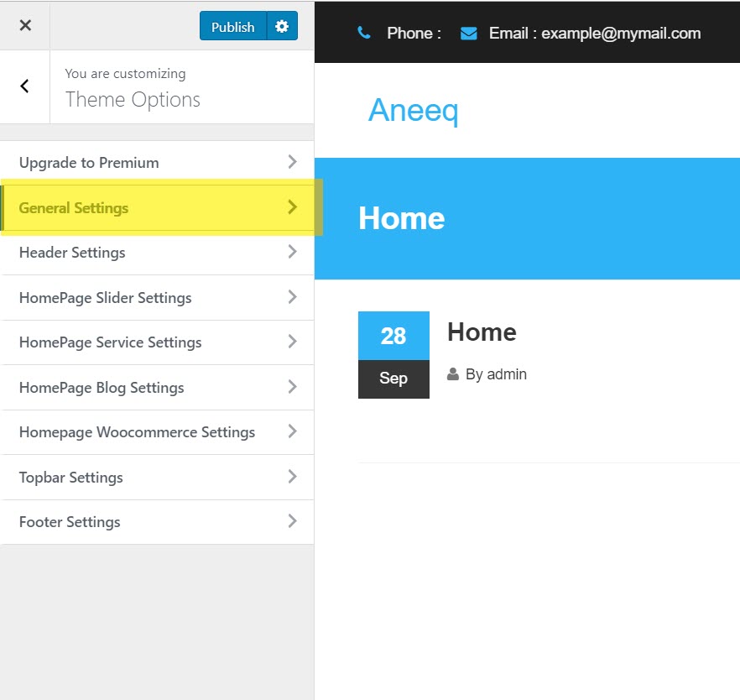
Task: Publish the customizer changes
Action: click(x=233, y=26)
